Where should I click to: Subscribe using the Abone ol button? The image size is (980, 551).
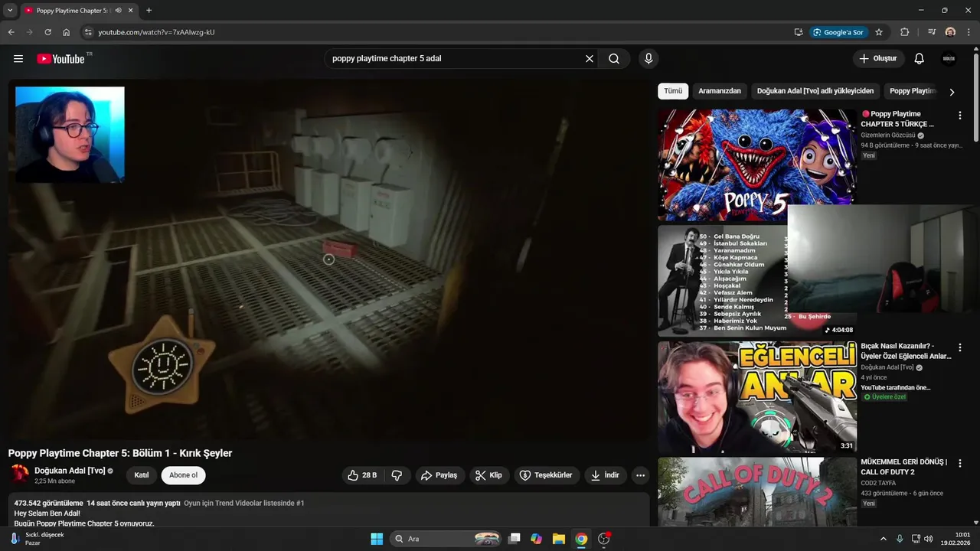pyautogui.click(x=183, y=475)
